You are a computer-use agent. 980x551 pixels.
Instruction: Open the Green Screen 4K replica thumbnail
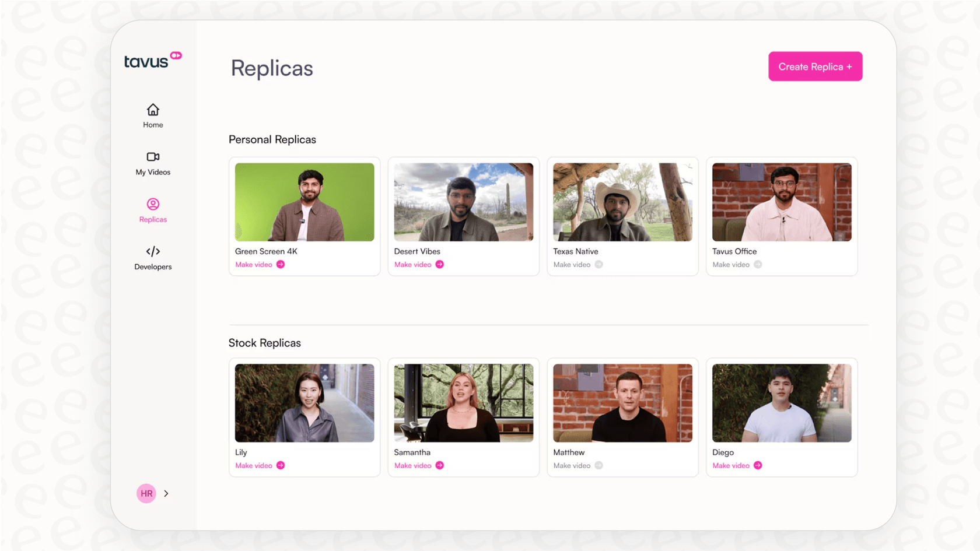(304, 202)
